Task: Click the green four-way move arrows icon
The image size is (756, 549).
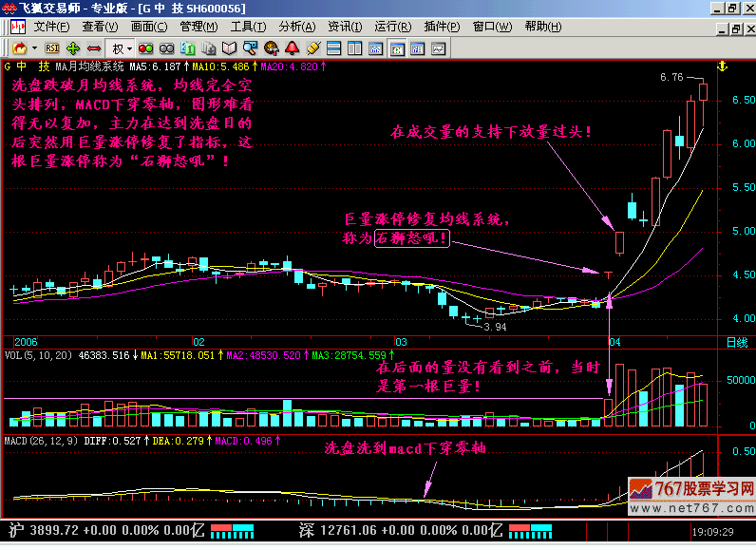Action: tap(73, 47)
